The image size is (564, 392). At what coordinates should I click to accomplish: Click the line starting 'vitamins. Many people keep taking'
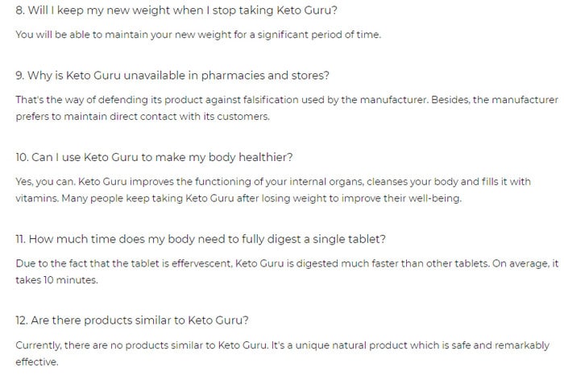(x=238, y=198)
